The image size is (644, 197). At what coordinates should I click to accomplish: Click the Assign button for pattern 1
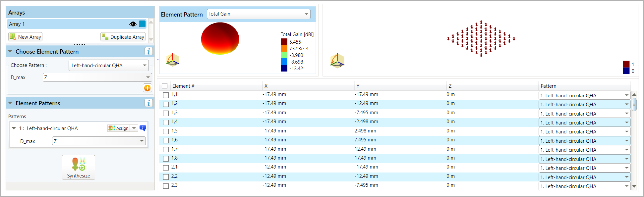[x=119, y=128]
